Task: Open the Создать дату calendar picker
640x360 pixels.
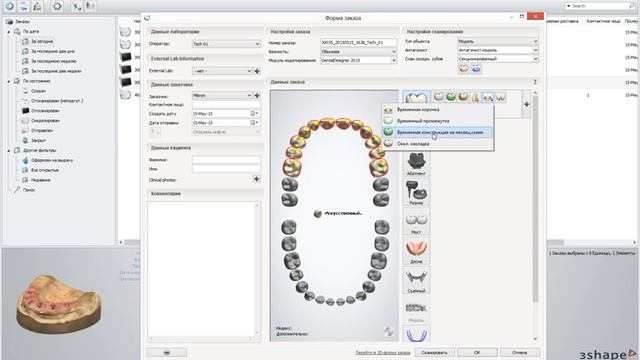Action: click(x=255, y=113)
